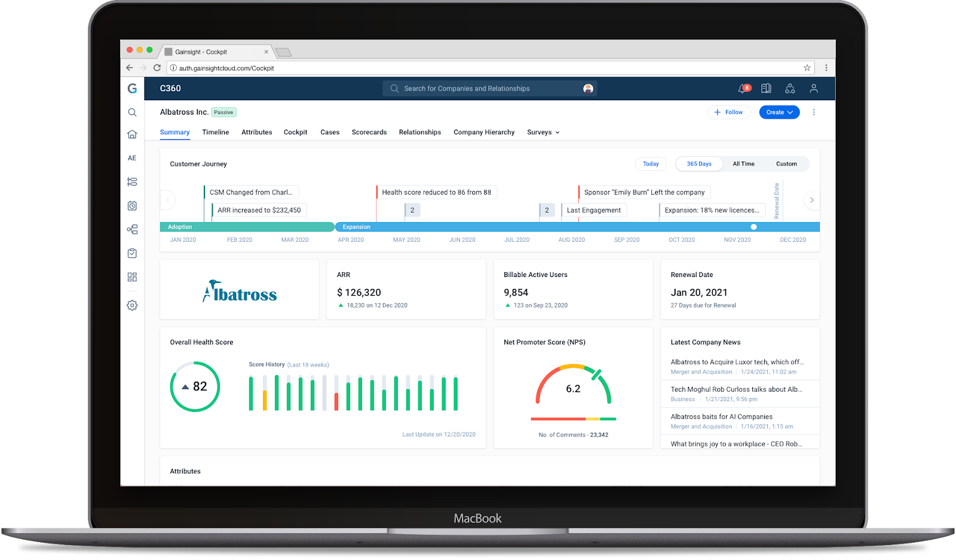Viewport: 956px width, 560px height.
Task: Click the Expansion stage bar on timeline
Action: click(577, 227)
